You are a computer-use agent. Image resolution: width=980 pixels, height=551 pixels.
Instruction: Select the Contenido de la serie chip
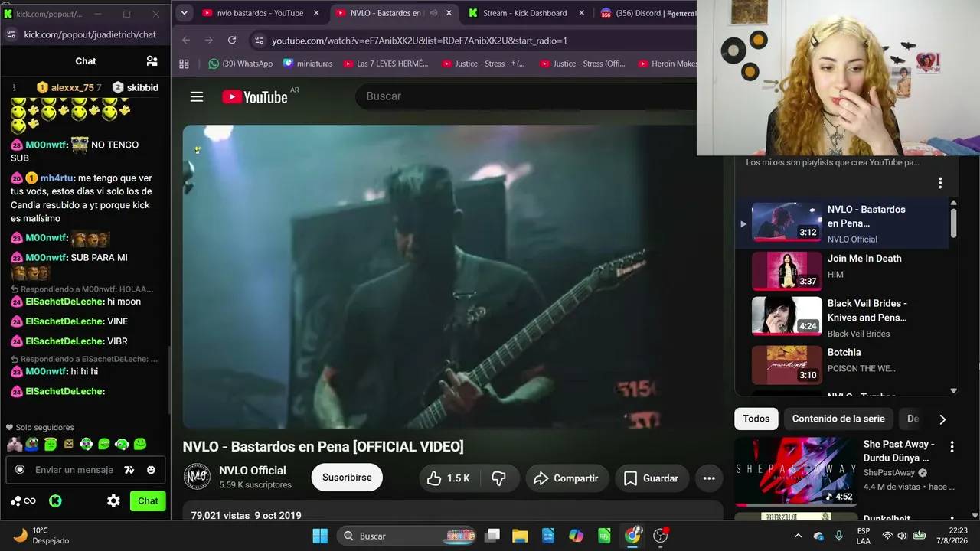pos(838,419)
